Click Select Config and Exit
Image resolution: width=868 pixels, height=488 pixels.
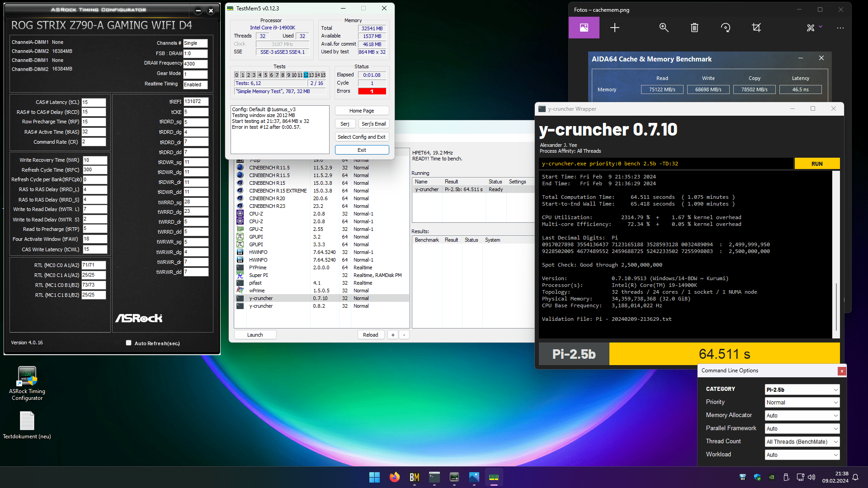[x=362, y=137]
